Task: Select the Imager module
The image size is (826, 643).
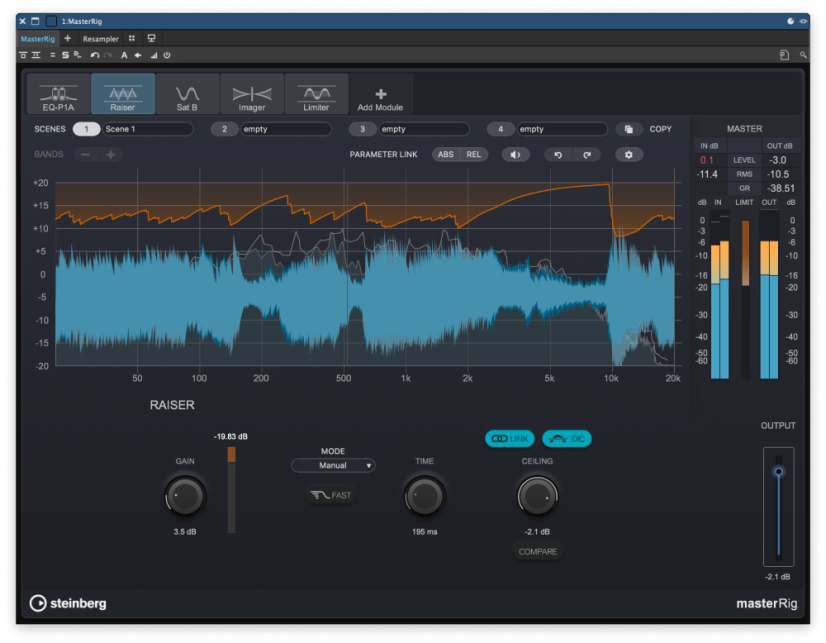Action: click(x=251, y=93)
